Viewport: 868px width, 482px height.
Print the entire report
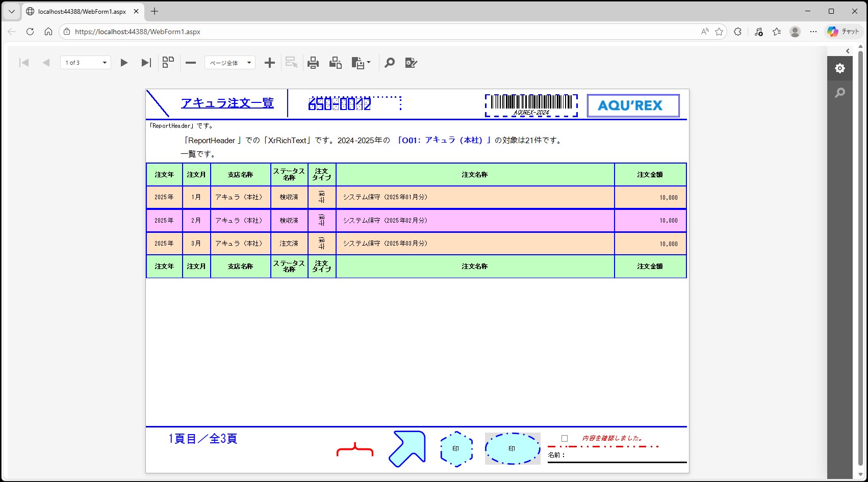pyautogui.click(x=313, y=63)
